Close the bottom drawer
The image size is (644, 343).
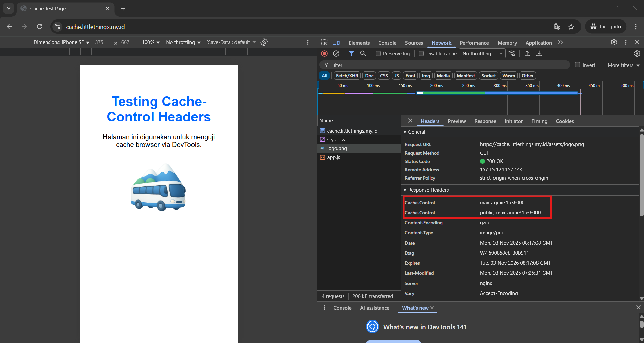tap(638, 307)
